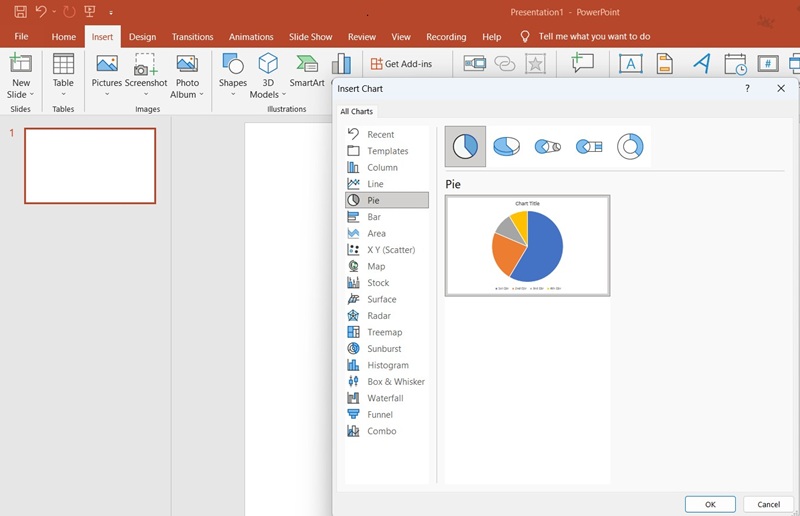800x516 pixels.
Task: Click the WordArt icon
Action: pyautogui.click(x=702, y=64)
